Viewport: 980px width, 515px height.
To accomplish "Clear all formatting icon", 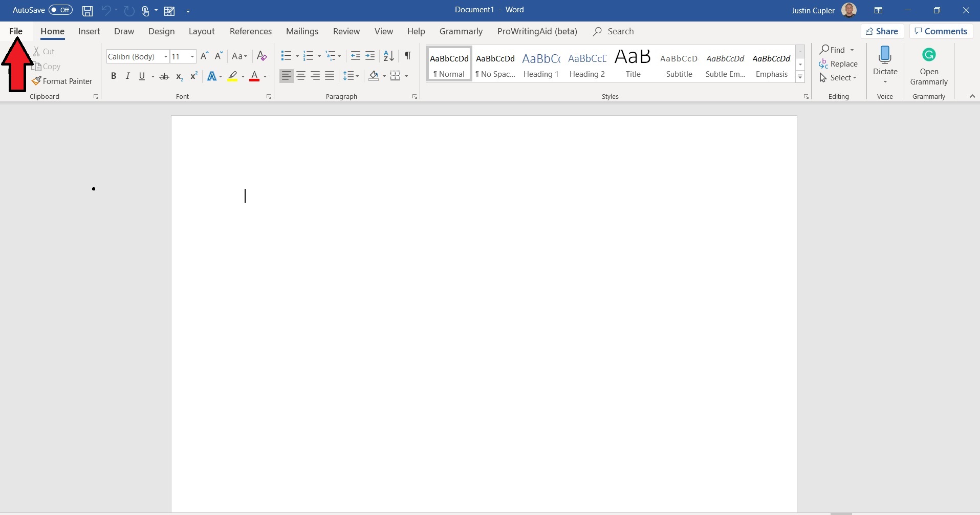I will tap(262, 56).
